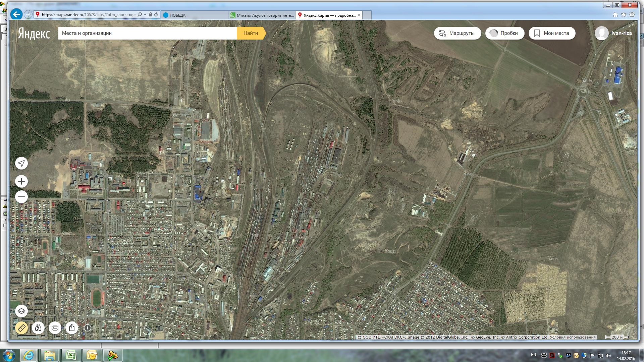Screen dimensions: 644x362
Task: Click the Места и организации search field
Action: 148,33
